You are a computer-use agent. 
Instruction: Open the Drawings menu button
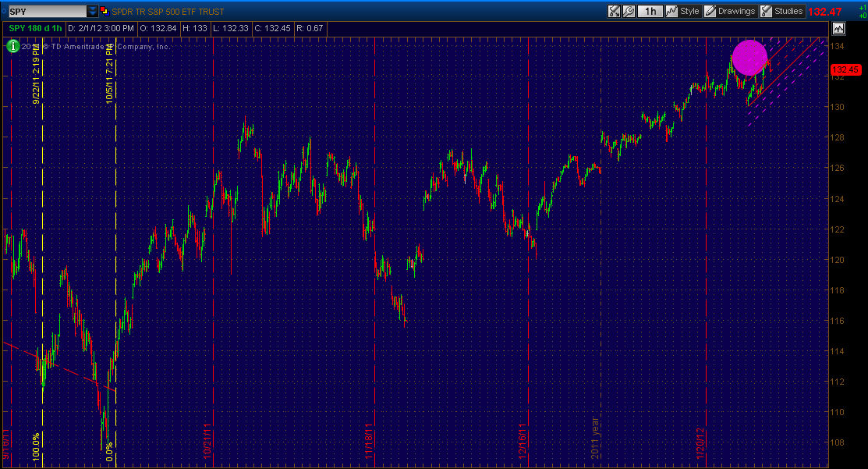coord(730,11)
